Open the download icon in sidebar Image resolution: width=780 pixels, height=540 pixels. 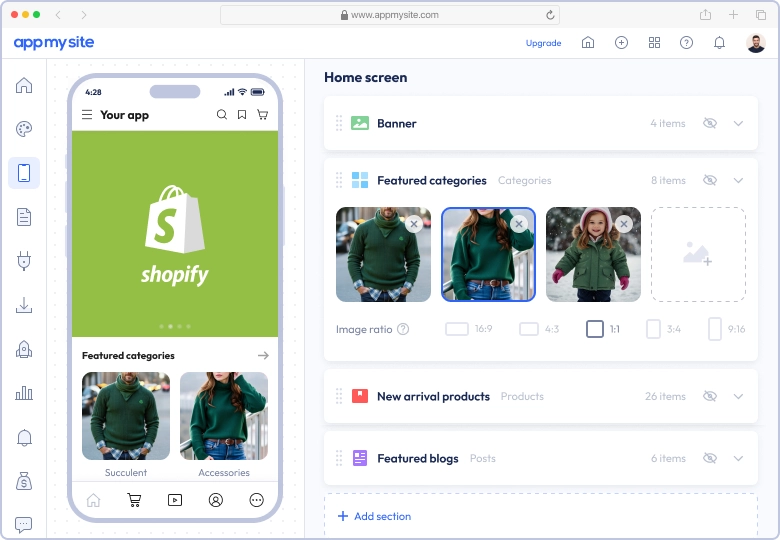[x=24, y=305]
